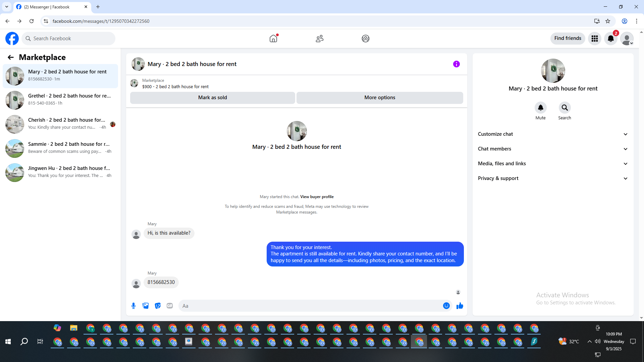This screenshot has width=644, height=362.
Task: Choose a sticker from the sticker icon
Action: coord(158,306)
